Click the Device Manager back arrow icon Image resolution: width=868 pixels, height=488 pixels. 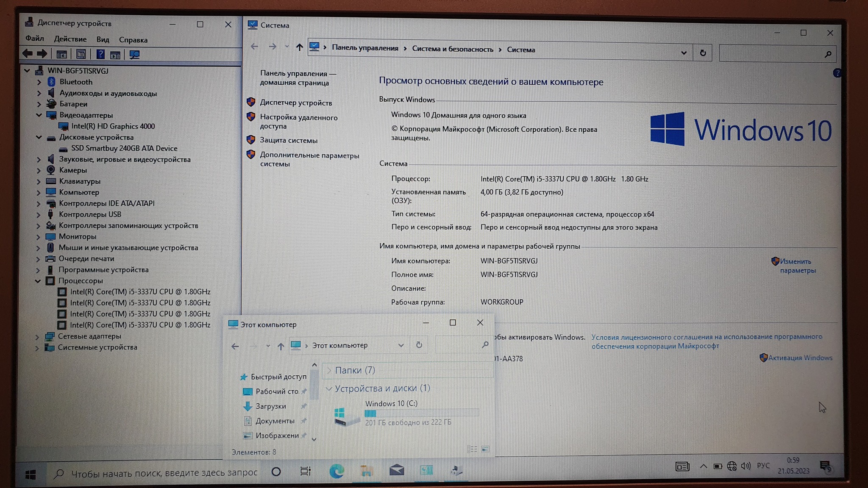click(x=28, y=54)
